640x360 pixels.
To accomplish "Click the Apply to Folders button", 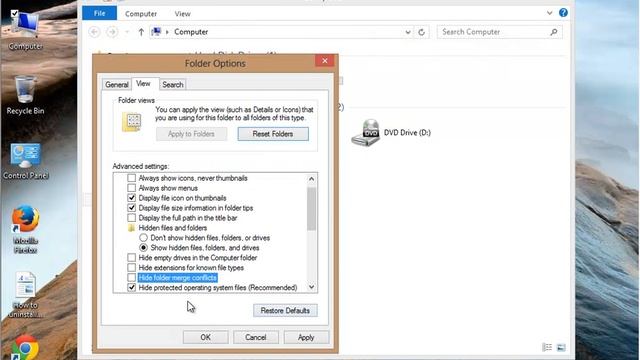I will click(x=191, y=134).
